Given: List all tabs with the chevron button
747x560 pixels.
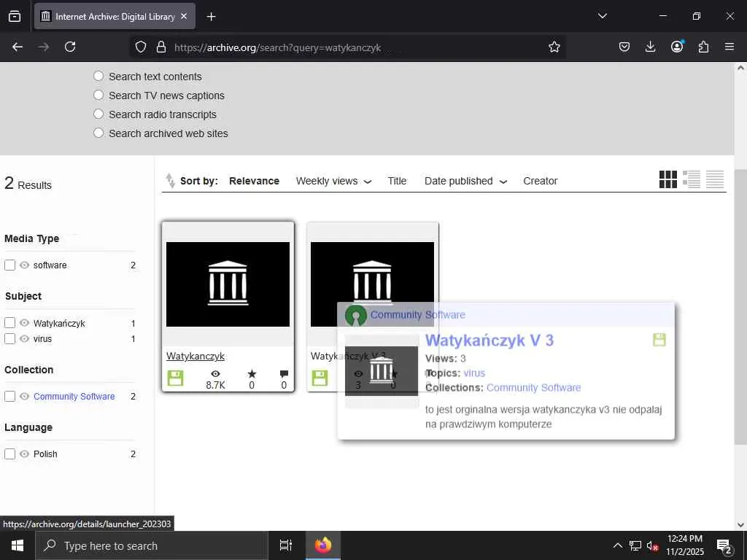Looking at the screenshot, I should pos(602,16).
